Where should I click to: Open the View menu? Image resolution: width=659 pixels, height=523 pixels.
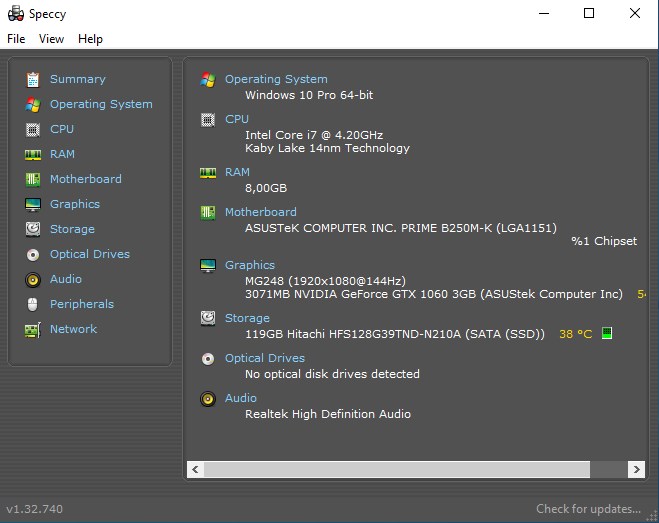point(51,39)
